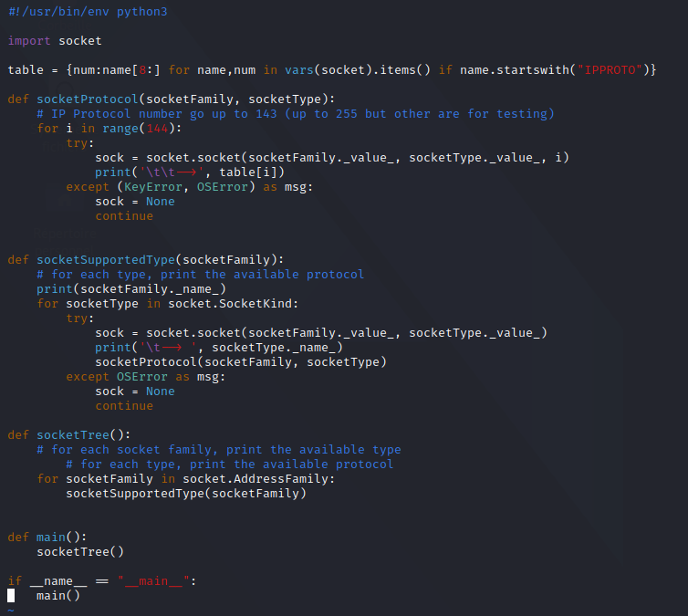Click the shebang line '#!/usr/bin/env python3'
Screen dimensions: 688x616
(x=88, y=12)
